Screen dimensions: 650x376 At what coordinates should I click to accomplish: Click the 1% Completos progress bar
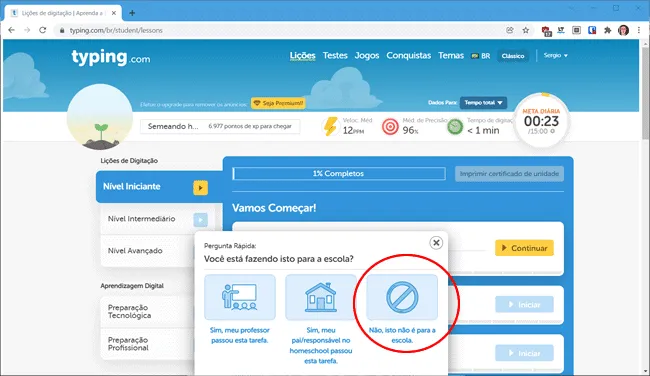[339, 174]
